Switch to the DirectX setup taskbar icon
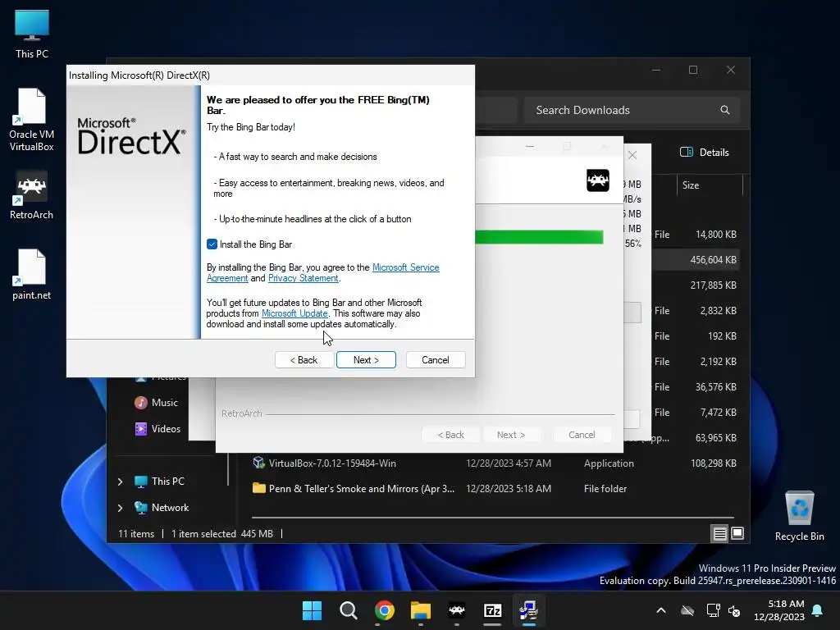This screenshot has width=840, height=630. (x=529, y=610)
